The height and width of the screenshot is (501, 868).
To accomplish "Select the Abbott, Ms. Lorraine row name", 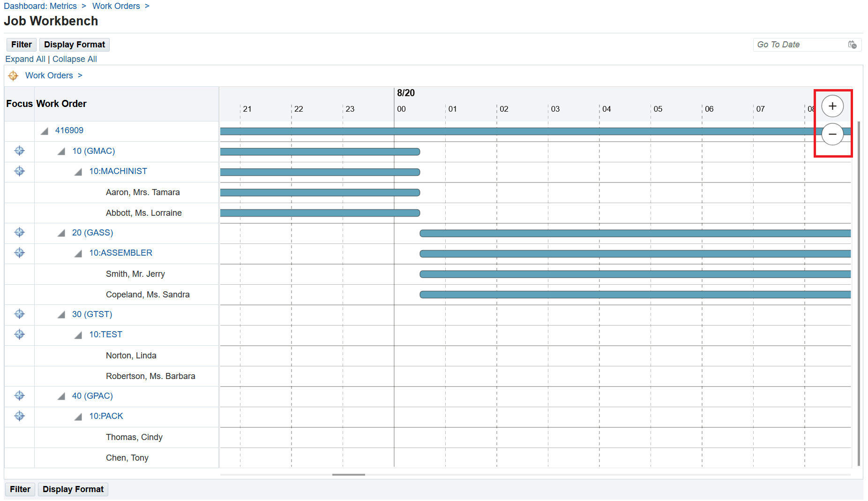I will [144, 213].
